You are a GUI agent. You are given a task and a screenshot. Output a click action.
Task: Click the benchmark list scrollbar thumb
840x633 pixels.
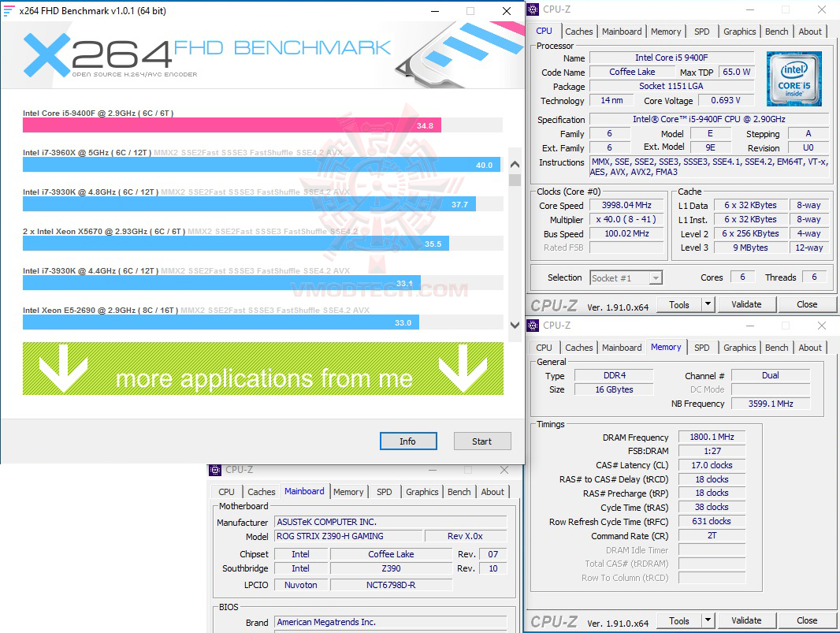(x=515, y=180)
